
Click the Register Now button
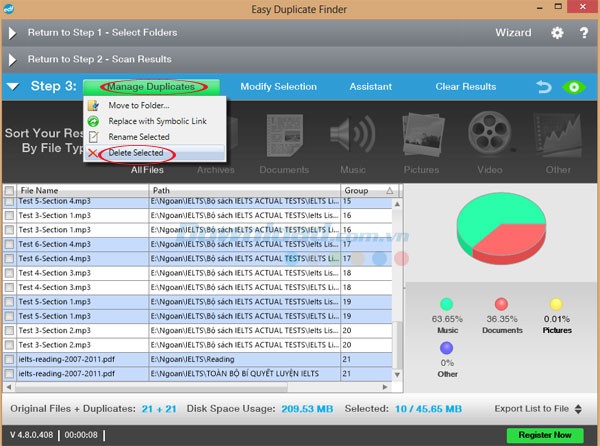pyautogui.click(x=543, y=436)
